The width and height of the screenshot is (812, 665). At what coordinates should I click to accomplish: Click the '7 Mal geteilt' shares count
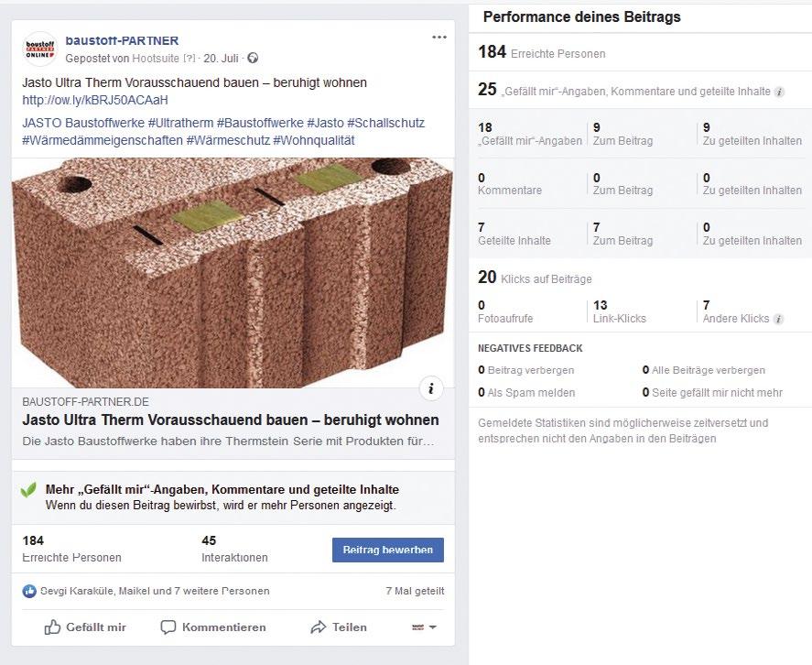point(415,591)
